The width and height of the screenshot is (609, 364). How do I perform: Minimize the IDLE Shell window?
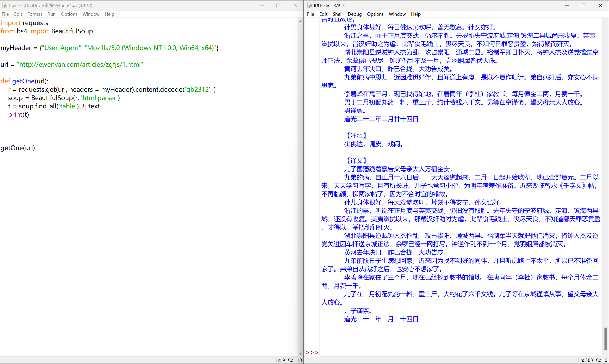point(567,5)
